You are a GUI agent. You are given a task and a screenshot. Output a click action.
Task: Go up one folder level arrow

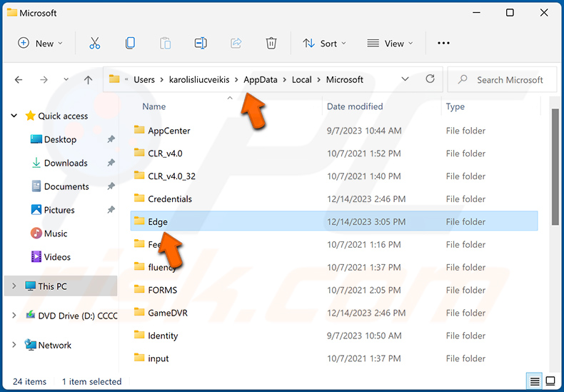(88, 79)
